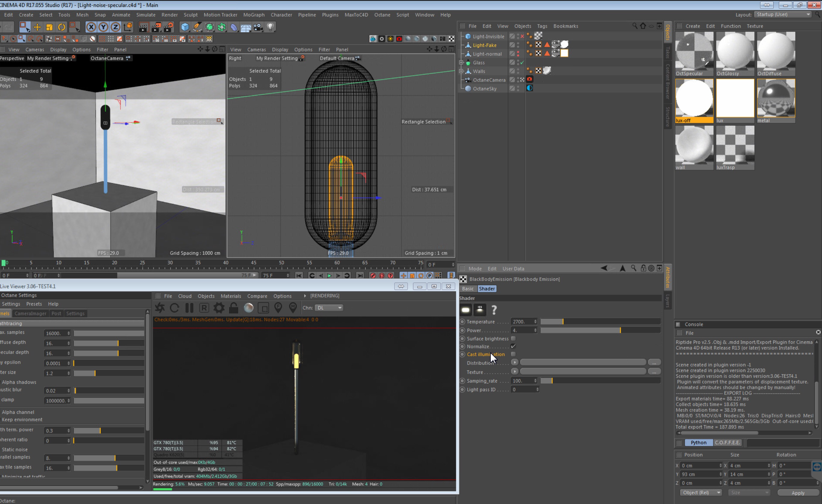822x504 pixels.
Task: Pause the Live Viewer render
Action: tap(189, 308)
